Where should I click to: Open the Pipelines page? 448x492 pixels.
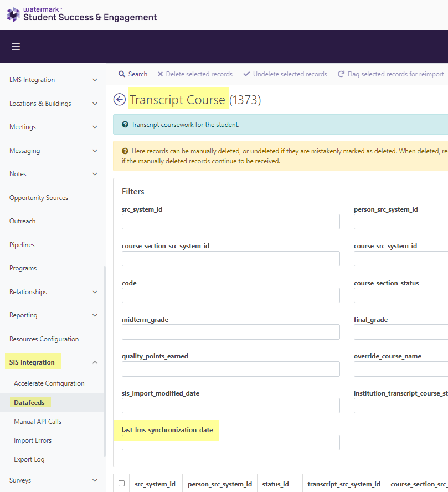pos(22,245)
